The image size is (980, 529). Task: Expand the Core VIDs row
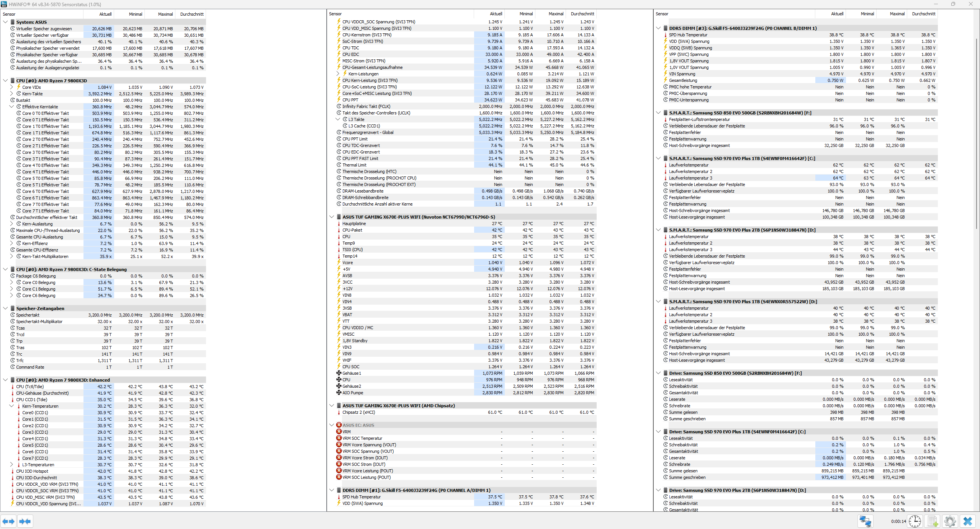coord(11,87)
